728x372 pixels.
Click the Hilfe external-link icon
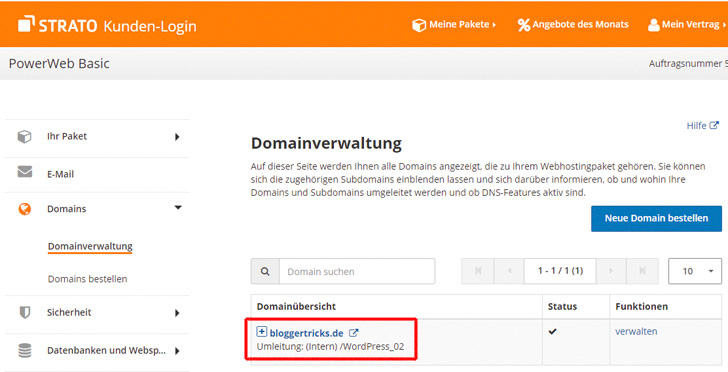[714, 125]
